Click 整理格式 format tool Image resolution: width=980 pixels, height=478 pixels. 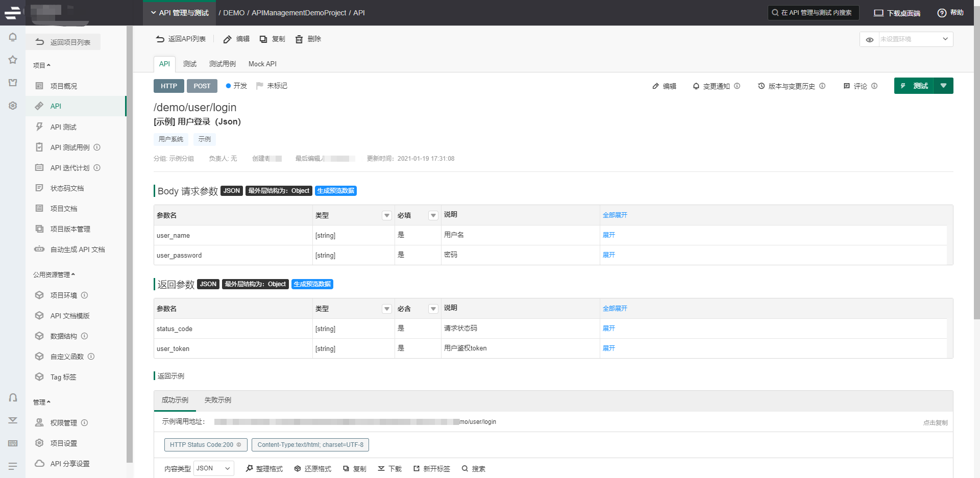[x=264, y=469]
